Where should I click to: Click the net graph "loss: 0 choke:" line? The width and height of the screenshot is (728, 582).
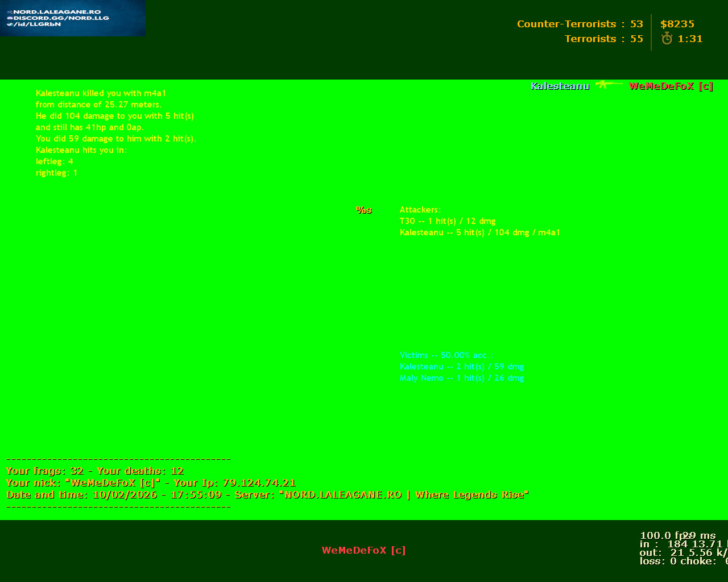[684, 561]
